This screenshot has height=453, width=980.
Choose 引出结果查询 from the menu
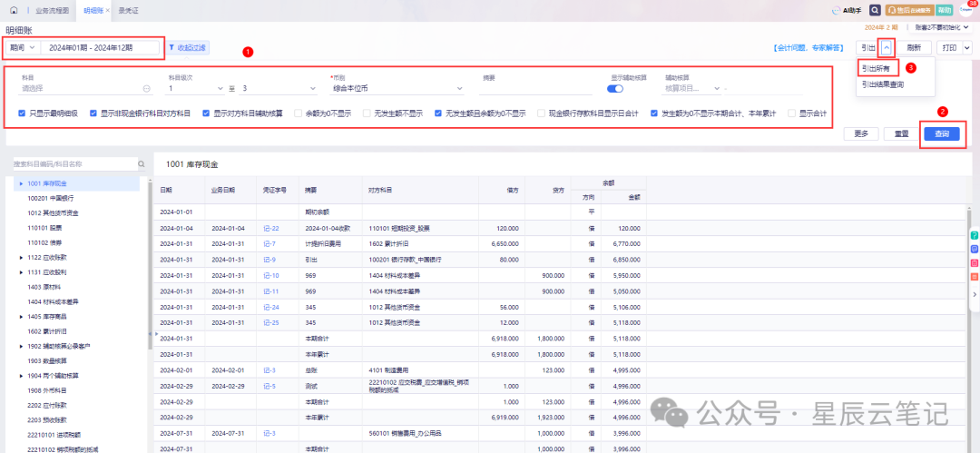882,84
